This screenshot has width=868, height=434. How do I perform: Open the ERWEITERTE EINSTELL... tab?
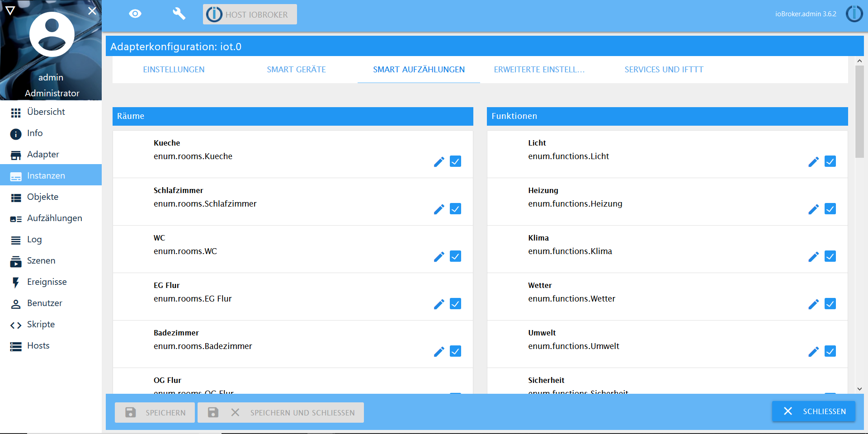539,70
